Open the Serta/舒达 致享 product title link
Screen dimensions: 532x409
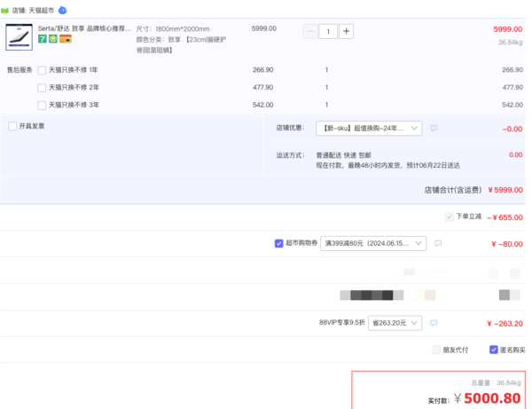click(84, 28)
